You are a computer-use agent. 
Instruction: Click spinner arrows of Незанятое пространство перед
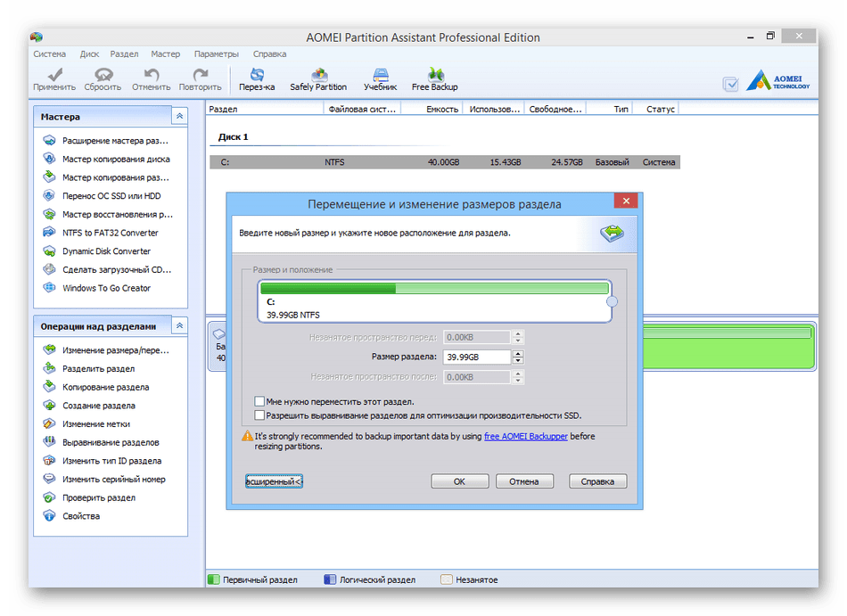518,337
